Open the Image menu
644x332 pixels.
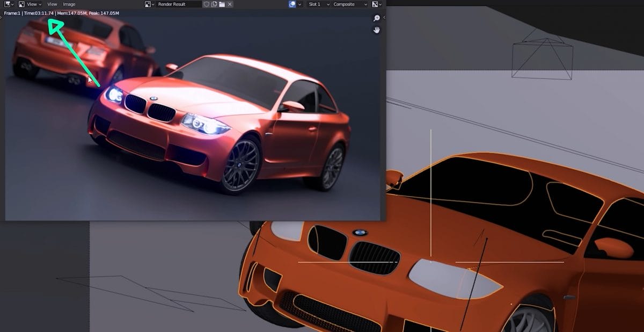pos(69,4)
